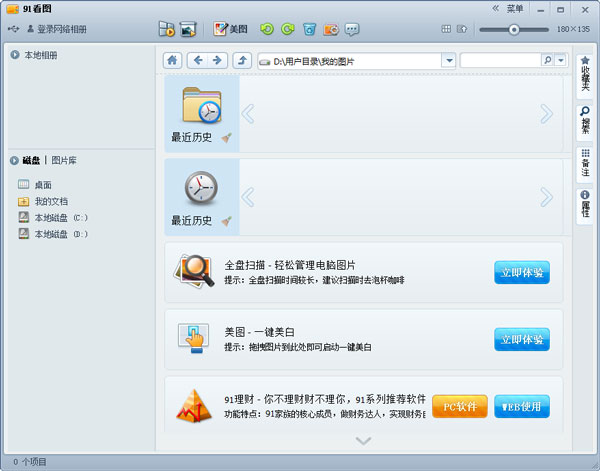The width and height of the screenshot is (600, 471).
Task: Navigate forward with right arrow
Action: (217, 60)
